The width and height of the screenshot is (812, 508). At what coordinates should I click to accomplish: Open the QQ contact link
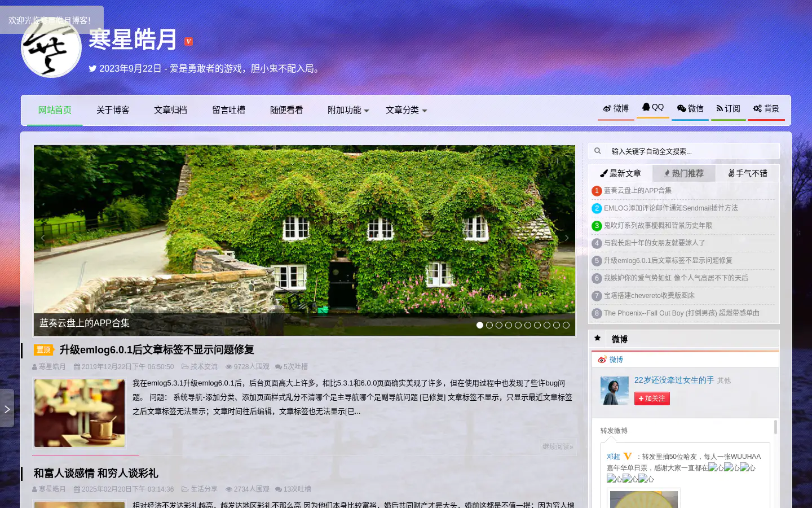653,107
